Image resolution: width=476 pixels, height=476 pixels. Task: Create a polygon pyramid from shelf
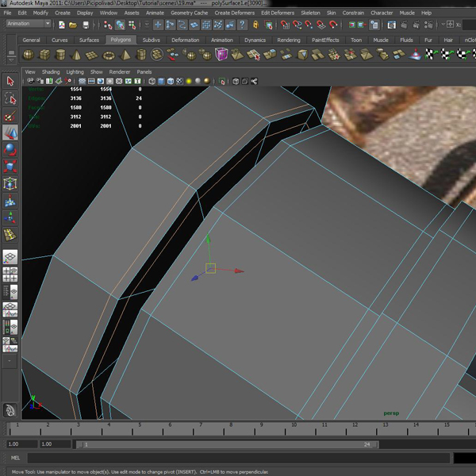[125, 55]
